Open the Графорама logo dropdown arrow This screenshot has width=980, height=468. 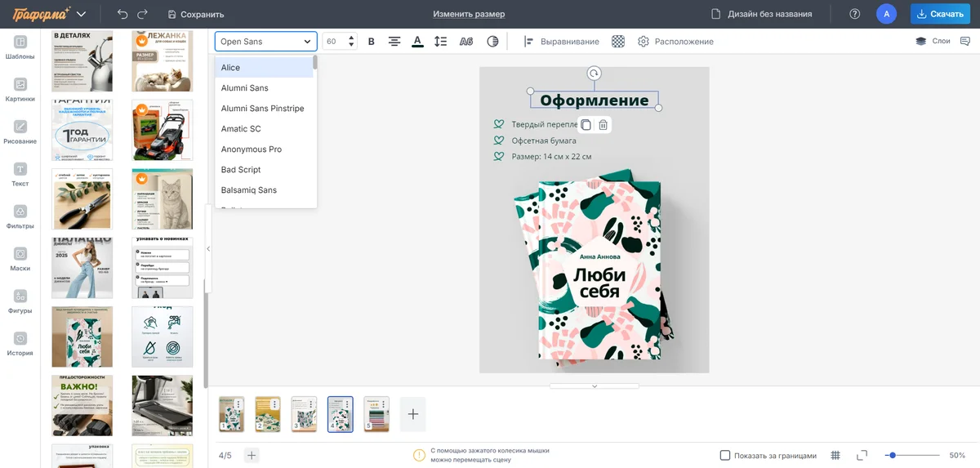[81, 14]
